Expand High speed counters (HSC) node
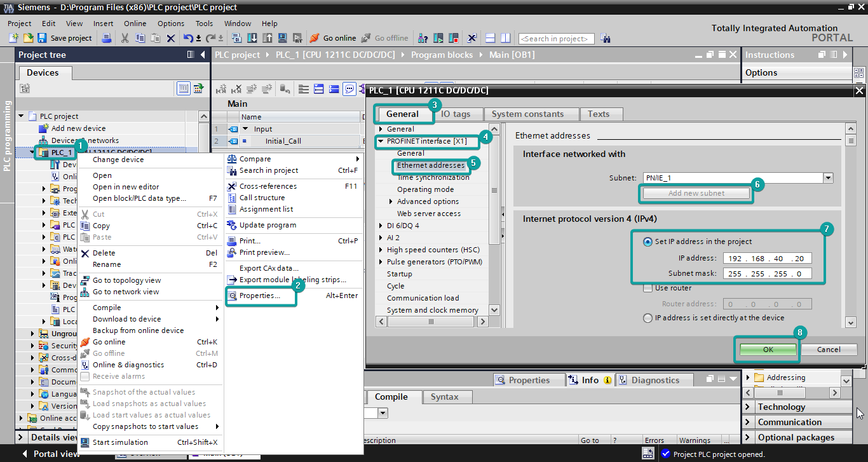 (380, 250)
